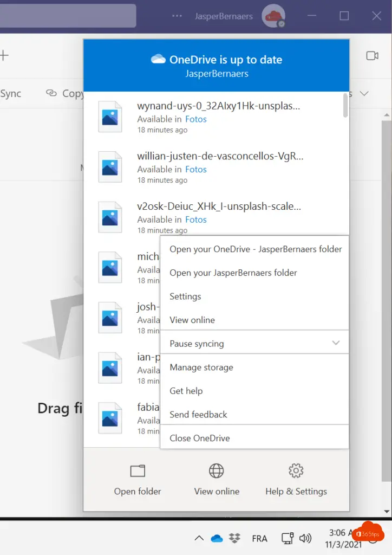The height and width of the screenshot is (555, 392).
Task: Click the scroll up arrow in Teams window
Action: click(x=387, y=115)
